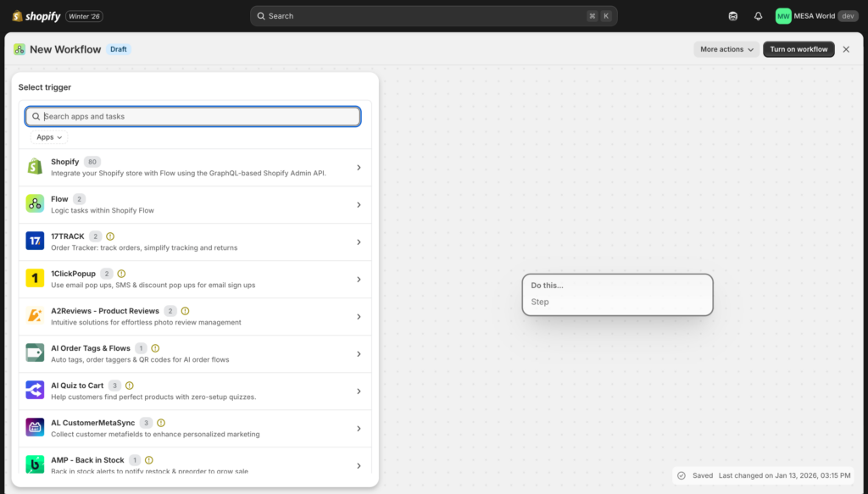The width and height of the screenshot is (868, 494).
Task: Expand the Flow row chevron
Action: click(x=359, y=205)
